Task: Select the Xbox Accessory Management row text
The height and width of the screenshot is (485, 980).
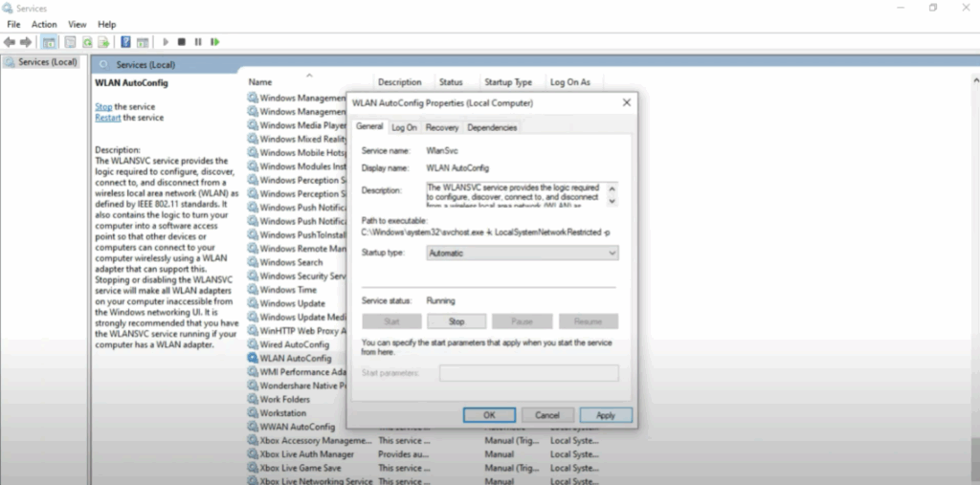Action: [x=316, y=440]
